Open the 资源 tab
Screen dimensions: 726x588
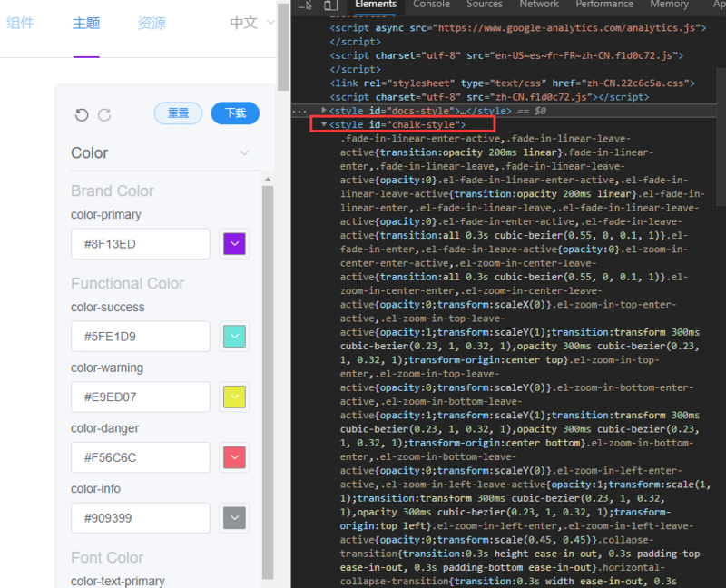152,23
